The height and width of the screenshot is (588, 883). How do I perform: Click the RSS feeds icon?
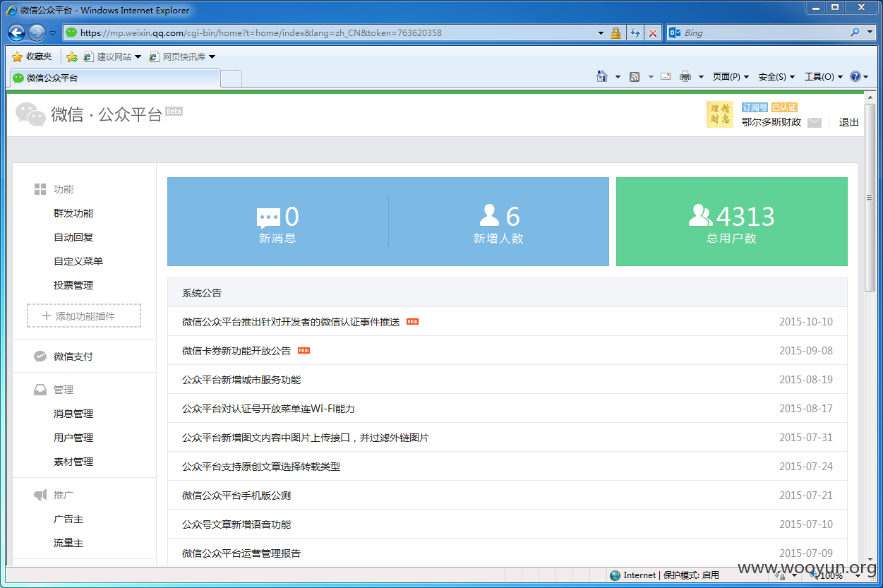point(635,77)
